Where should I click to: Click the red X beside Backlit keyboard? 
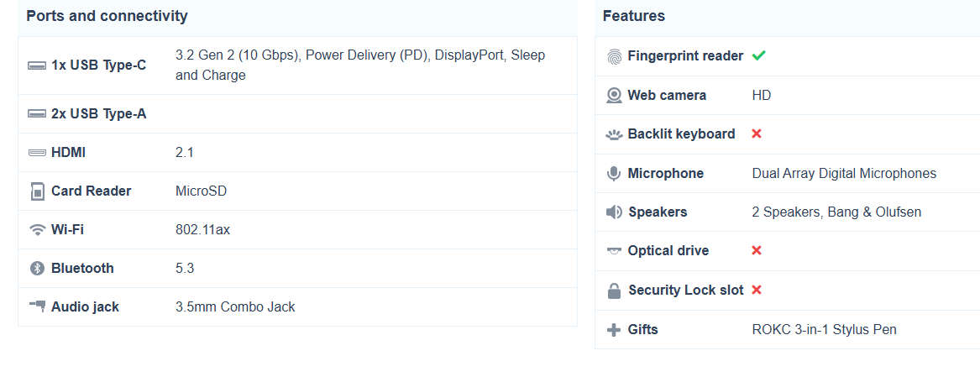point(757,134)
